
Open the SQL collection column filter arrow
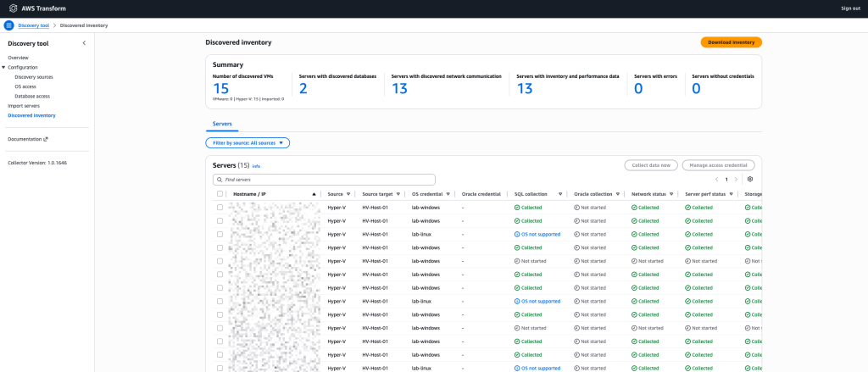pos(560,194)
